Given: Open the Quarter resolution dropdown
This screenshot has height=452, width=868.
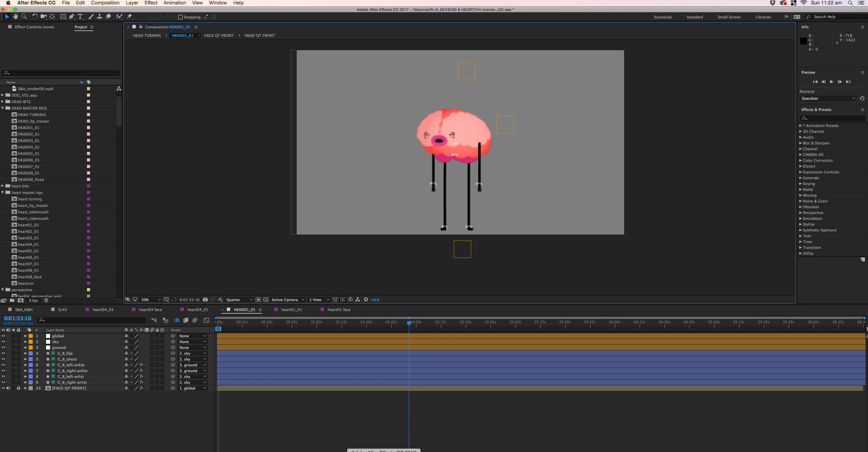Looking at the screenshot, I should 239,300.
